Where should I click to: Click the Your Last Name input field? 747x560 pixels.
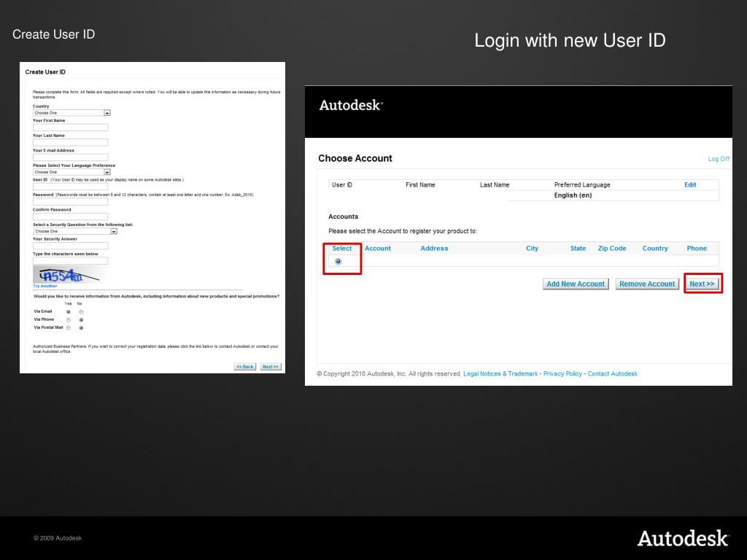tap(70, 142)
